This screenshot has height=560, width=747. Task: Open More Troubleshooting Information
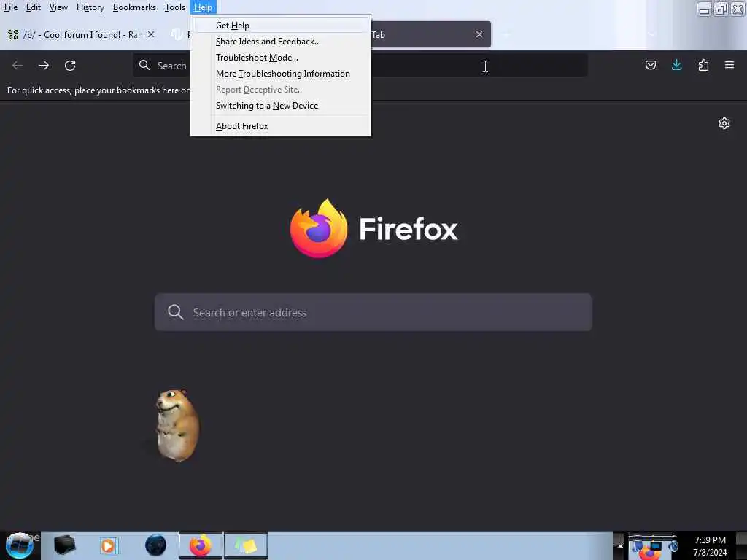pyautogui.click(x=281, y=74)
